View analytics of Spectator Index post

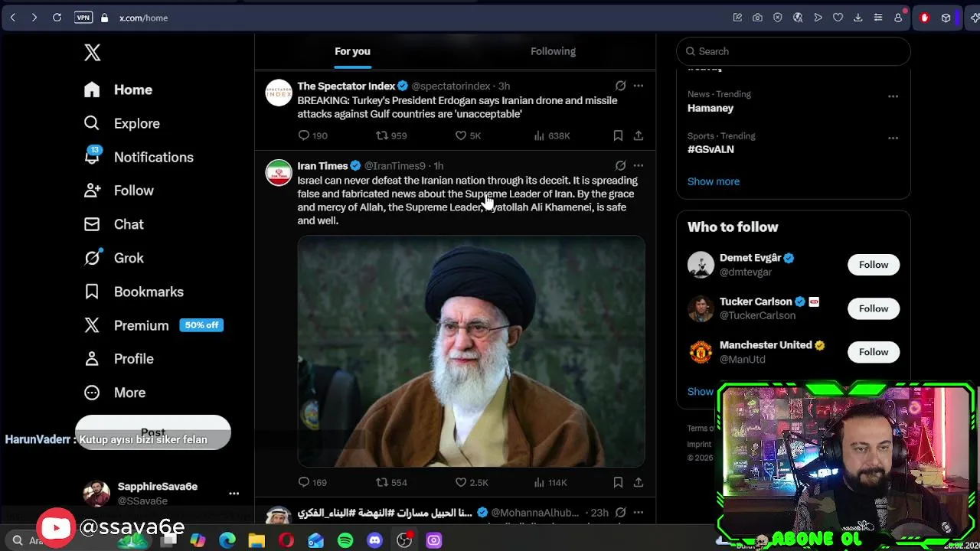[551, 135]
